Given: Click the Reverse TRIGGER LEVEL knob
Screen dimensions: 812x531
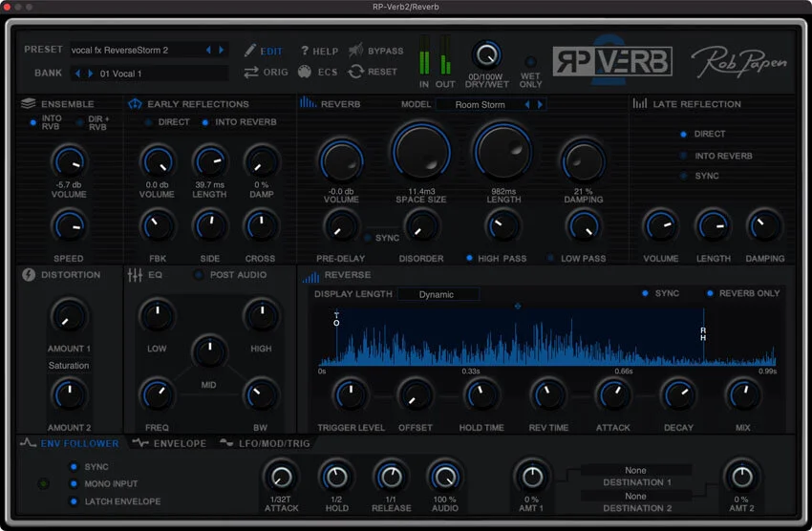Looking at the screenshot, I should click(351, 394).
